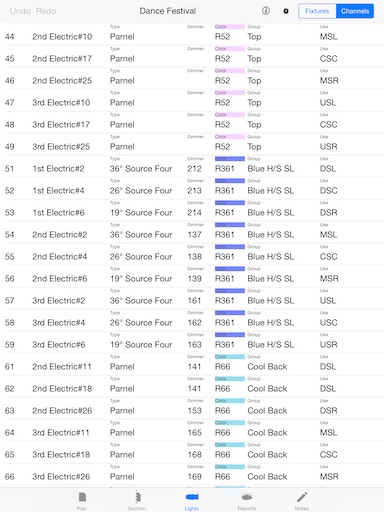This screenshot has height=512, width=384.
Task: Open the Section view icon
Action: 137,497
